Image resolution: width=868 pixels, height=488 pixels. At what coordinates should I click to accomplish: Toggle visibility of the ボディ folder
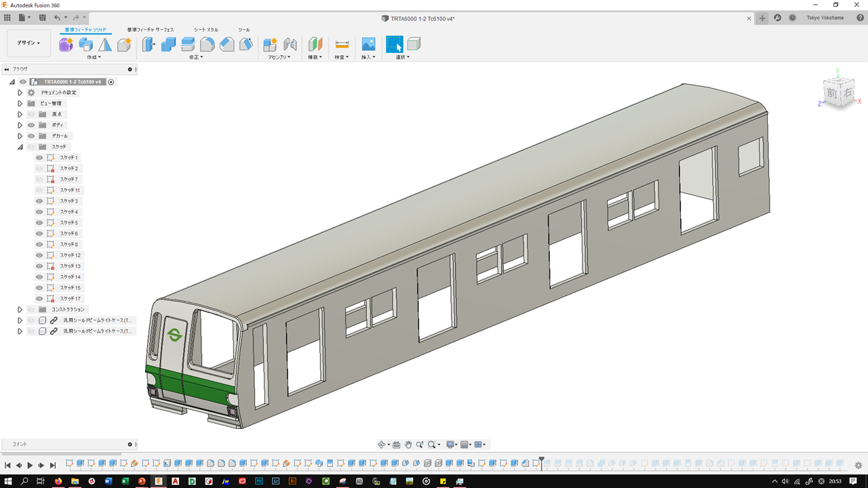tap(31, 125)
